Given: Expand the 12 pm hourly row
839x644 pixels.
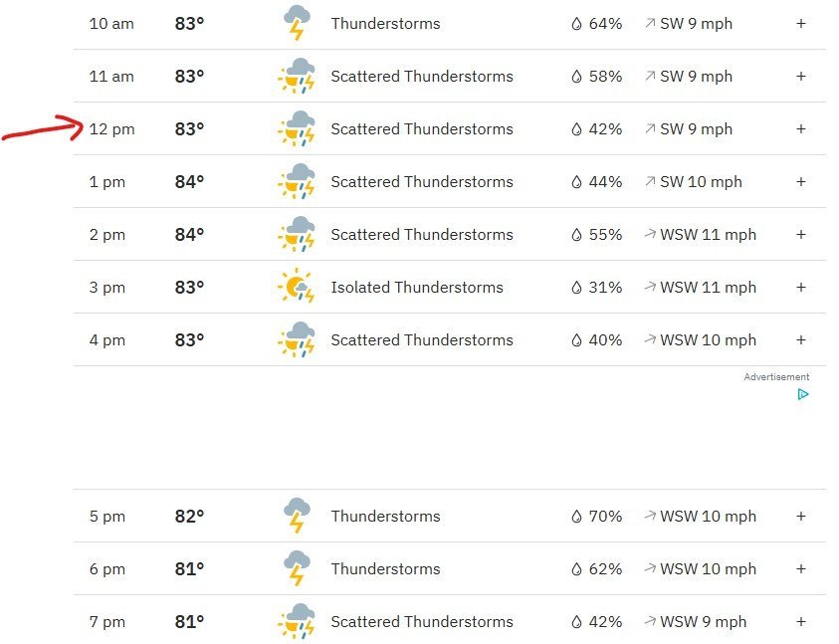Looking at the screenshot, I should [800, 128].
